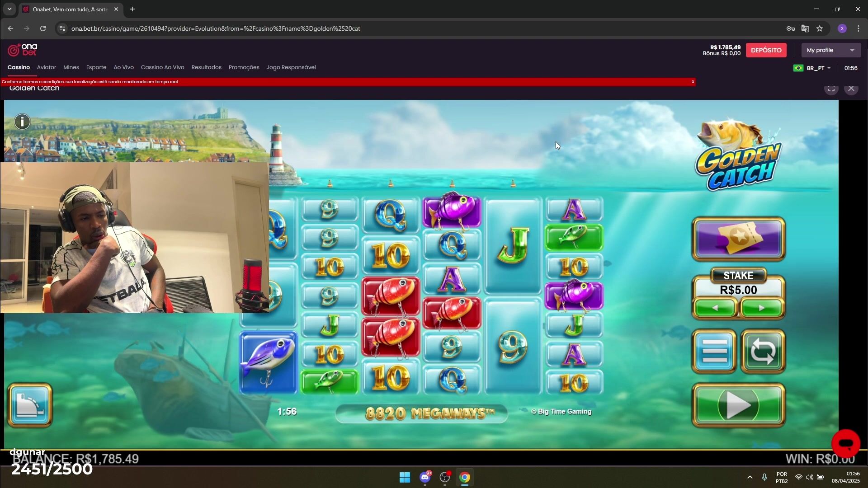Open the game menu hamburger button

[x=714, y=351]
